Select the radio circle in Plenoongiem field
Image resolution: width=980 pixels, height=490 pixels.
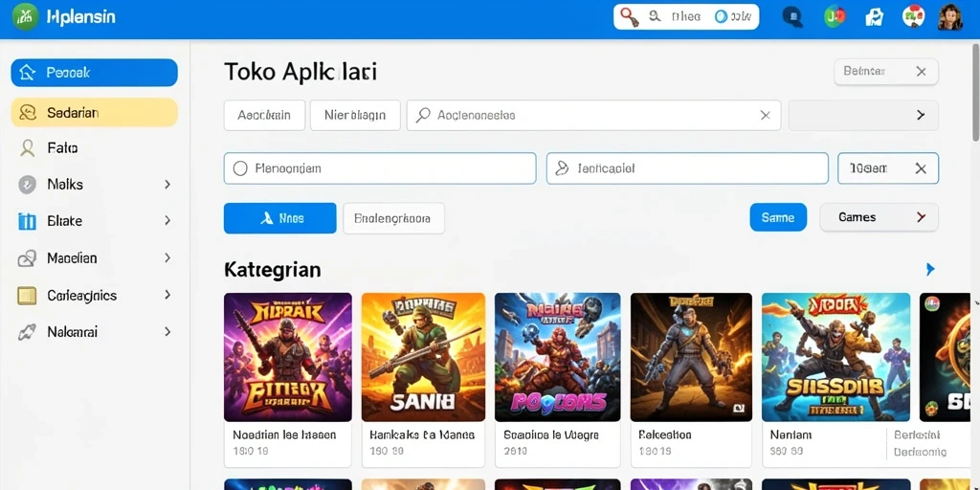(x=240, y=168)
